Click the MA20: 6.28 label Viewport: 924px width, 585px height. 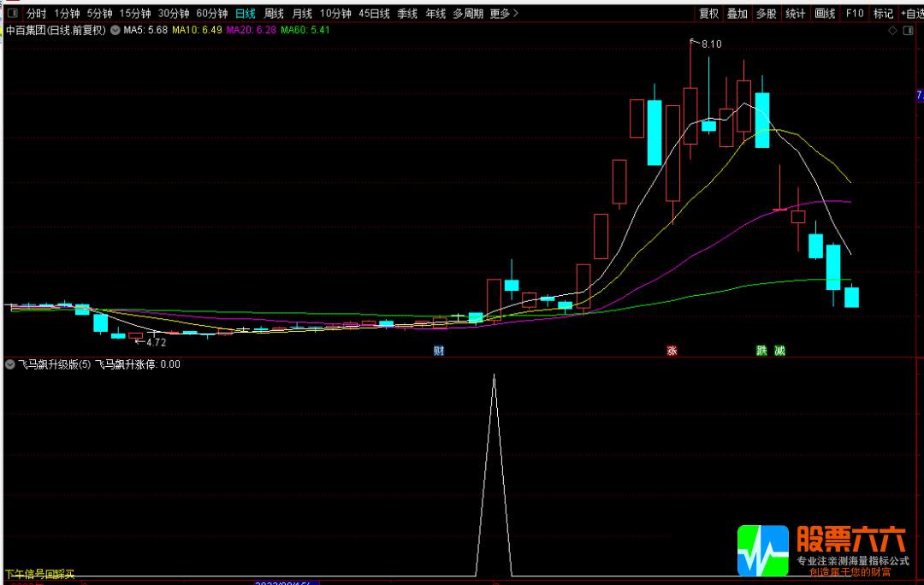coord(251,30)
